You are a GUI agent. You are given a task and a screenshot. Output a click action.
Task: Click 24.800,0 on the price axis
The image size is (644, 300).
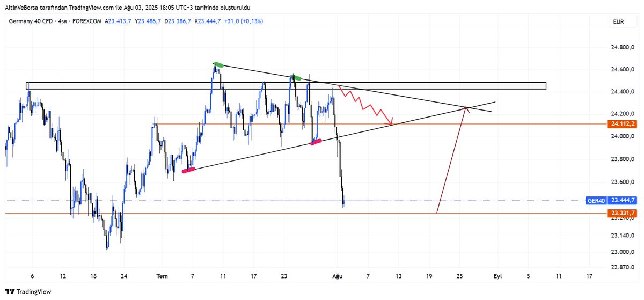[623, 48]
